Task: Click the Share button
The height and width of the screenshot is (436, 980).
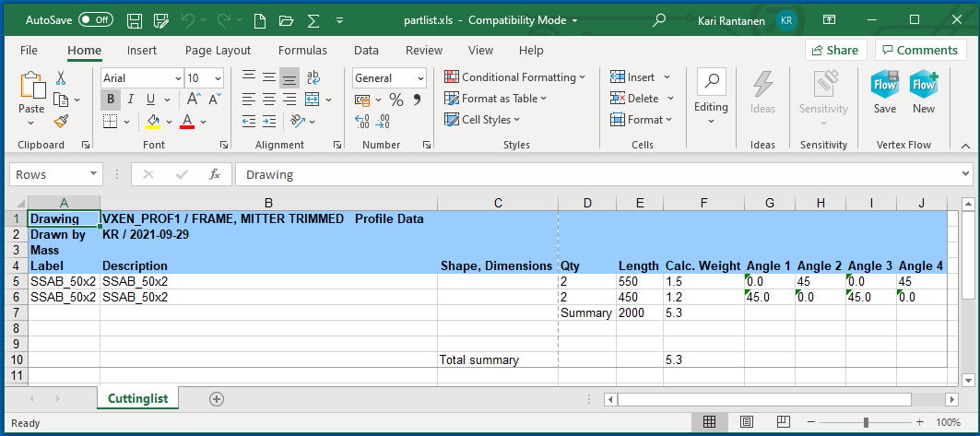Action: (835, 50)
